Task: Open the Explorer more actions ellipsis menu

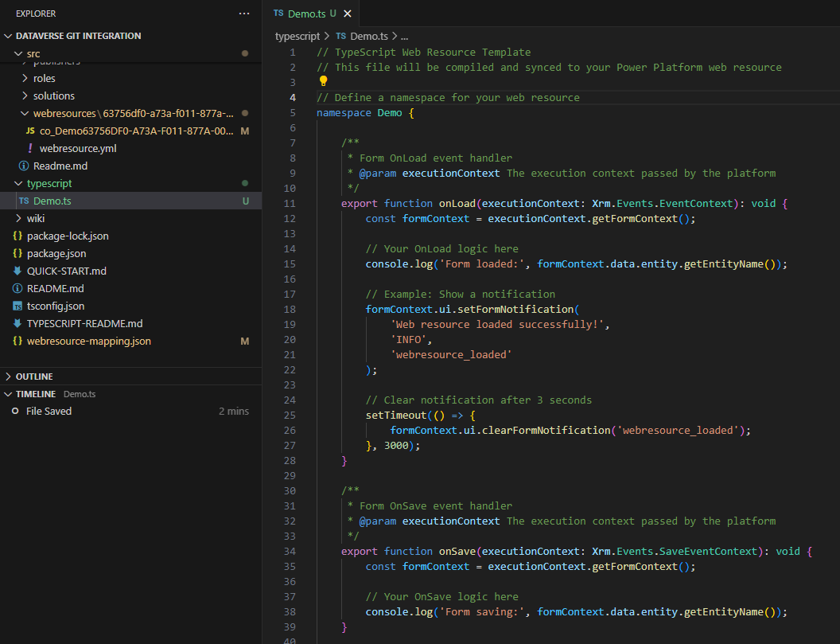Action: 243,14
